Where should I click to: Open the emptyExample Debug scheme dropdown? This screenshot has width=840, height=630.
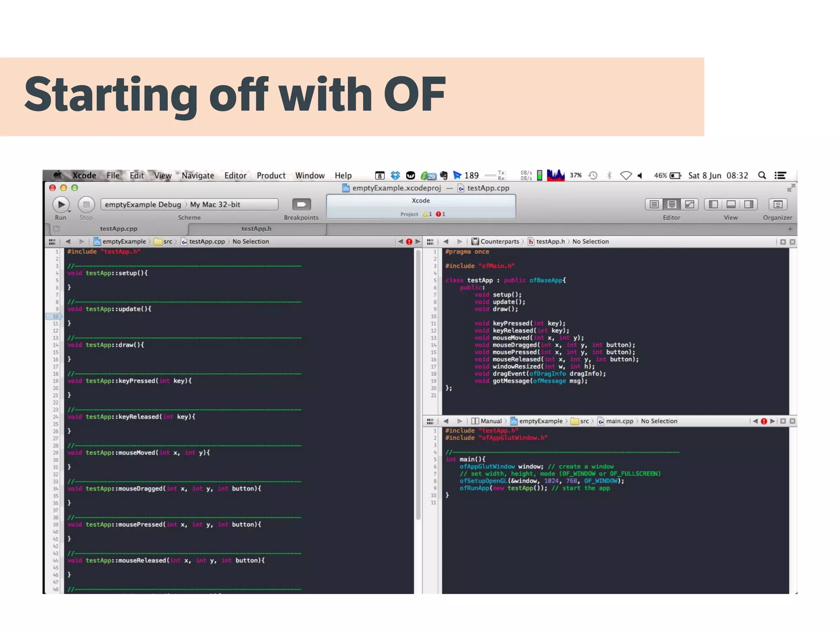(142, 204)
